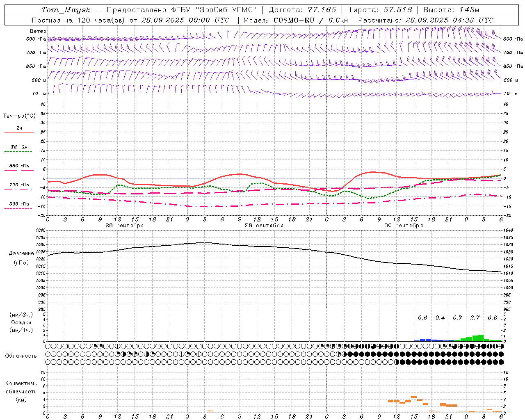Click the model label "COSMO-RU / 6.6км"
525x420 pixels.
point(310,20)
